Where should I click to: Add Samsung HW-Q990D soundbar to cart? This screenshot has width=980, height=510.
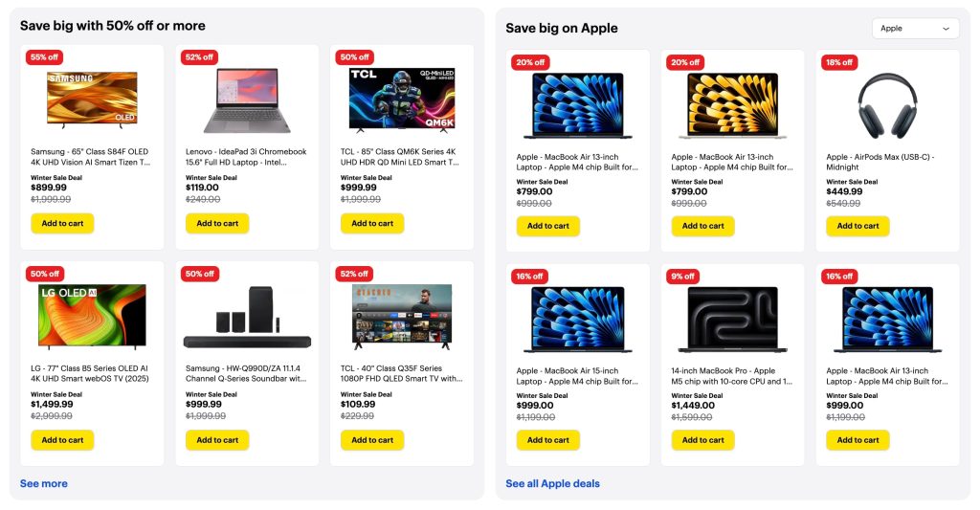(217, 440)
